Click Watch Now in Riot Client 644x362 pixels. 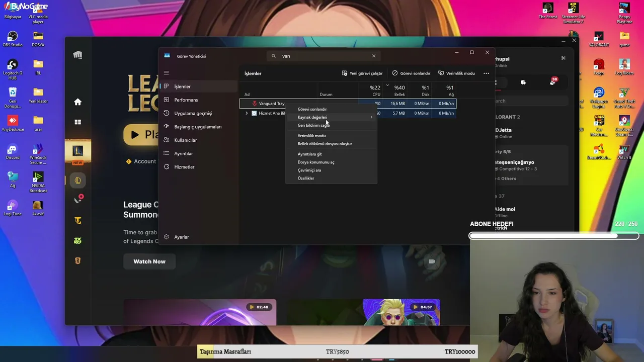point(149,261)
